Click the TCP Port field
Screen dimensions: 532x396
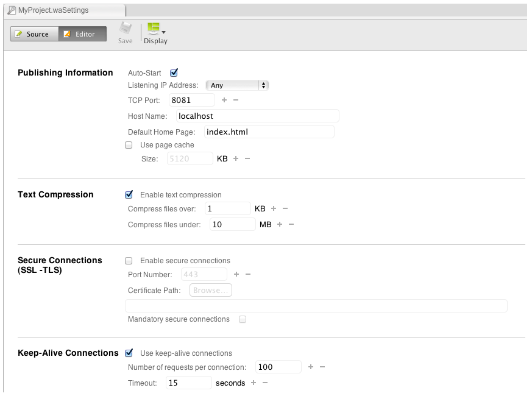(x=192, y=100)
